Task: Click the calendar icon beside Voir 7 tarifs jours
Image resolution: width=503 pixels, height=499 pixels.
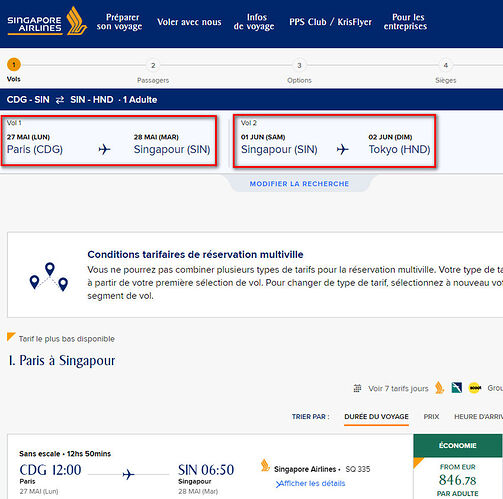Action: coord(357,388)
